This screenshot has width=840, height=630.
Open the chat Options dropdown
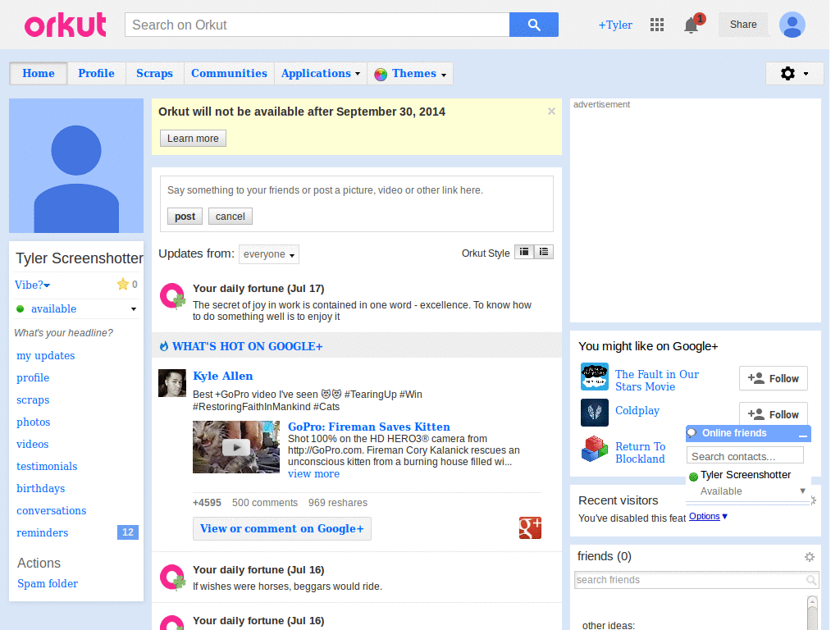tap(708, 517)
